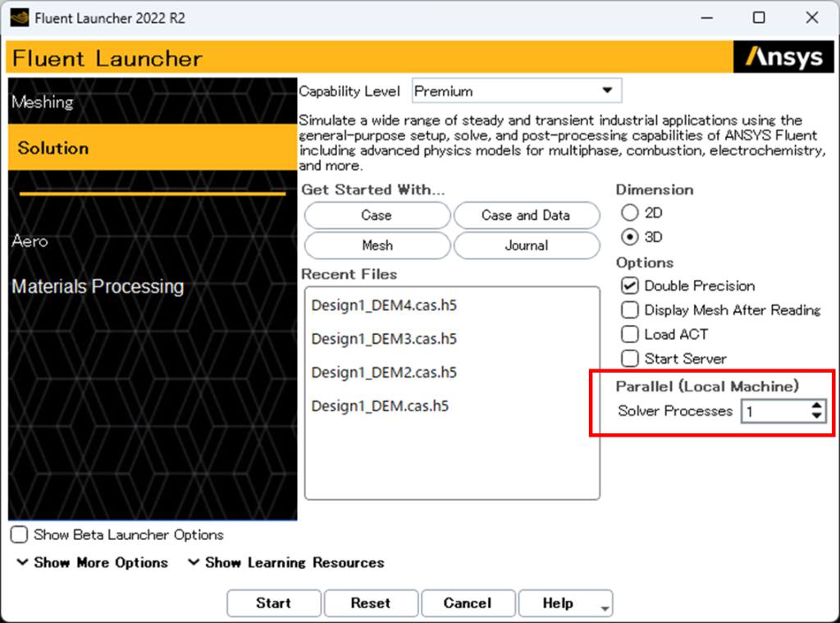Viewport: 840px width, 623px height.
Task: Open recent file Design1_DEM2.cas.h5
Action: [384, 372]
